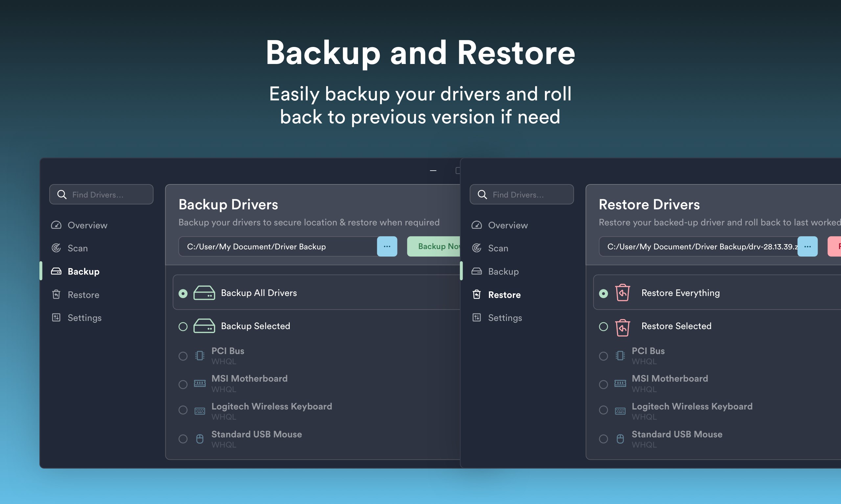Open Overview using the gauge icon
Image resolution: width=841 pixels, height=504 pixels.
point(57,225)
